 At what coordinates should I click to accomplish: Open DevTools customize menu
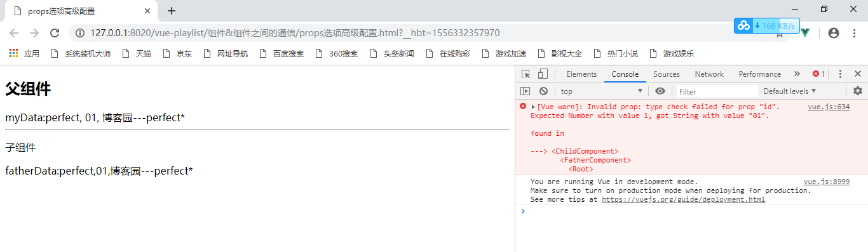[x=840, y=74]
